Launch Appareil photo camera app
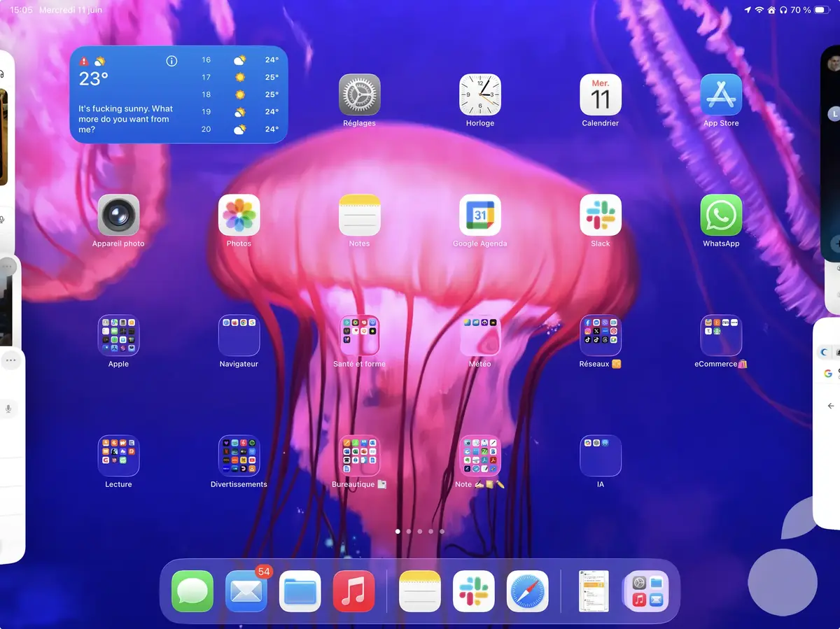Image resolution: width=840 pixels, height=629 pixels. 118,215
